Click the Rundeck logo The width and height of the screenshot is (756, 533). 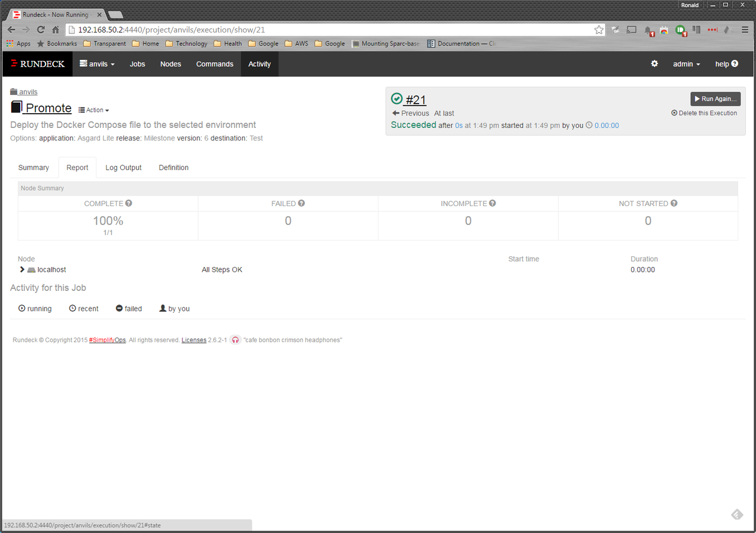38,64
